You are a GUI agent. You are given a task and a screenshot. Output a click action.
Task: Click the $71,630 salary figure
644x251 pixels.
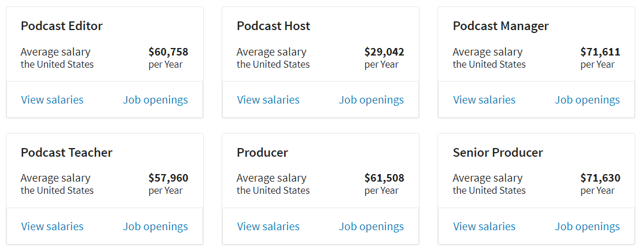pyautogui.click(x=600, y=178)
